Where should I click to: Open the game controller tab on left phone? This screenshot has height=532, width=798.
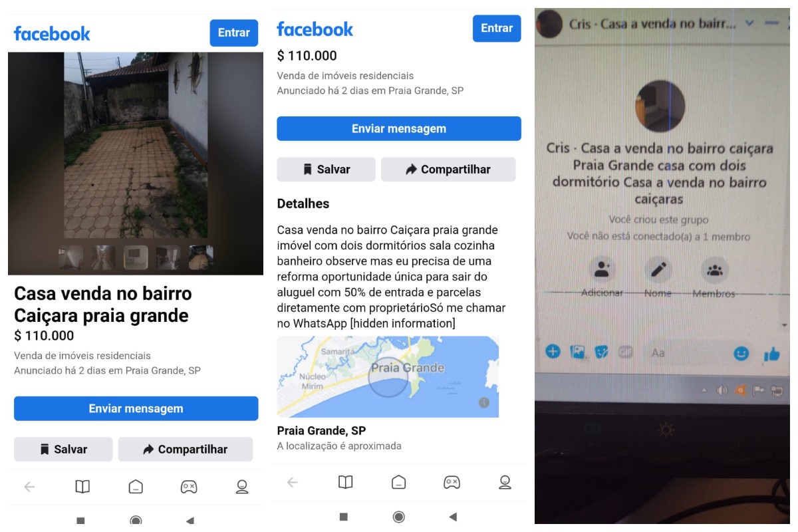coord(189,487)
